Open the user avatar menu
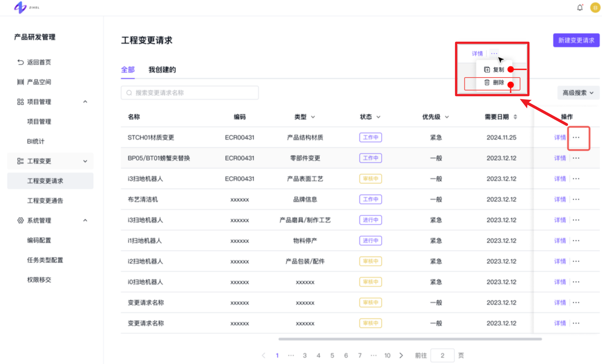 pos(595,7)
